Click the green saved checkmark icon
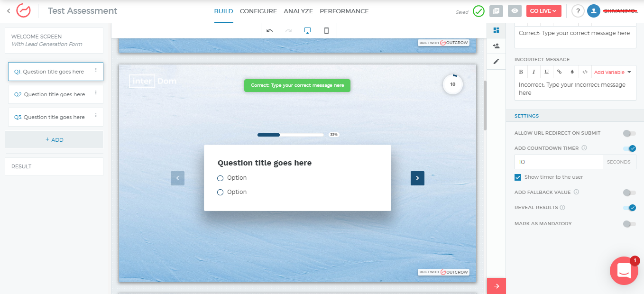Viewport: 644px width, 294px height. tap(478, 11)
